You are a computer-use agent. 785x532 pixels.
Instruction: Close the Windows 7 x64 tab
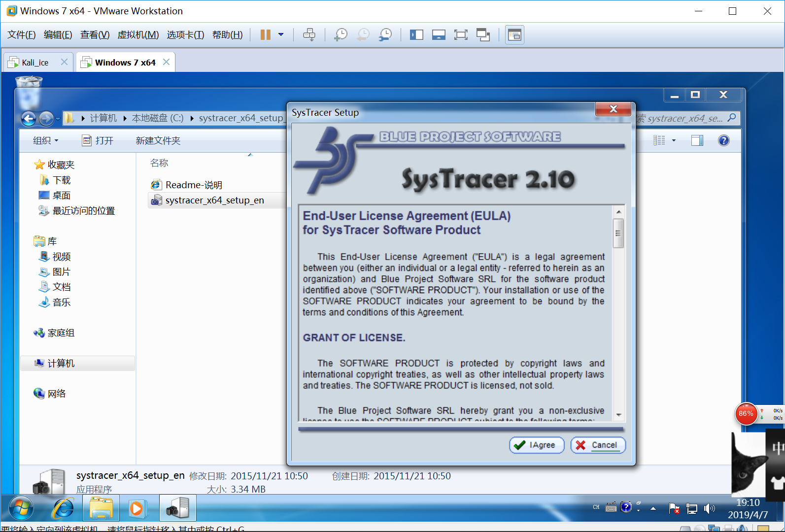click(166, 62)
